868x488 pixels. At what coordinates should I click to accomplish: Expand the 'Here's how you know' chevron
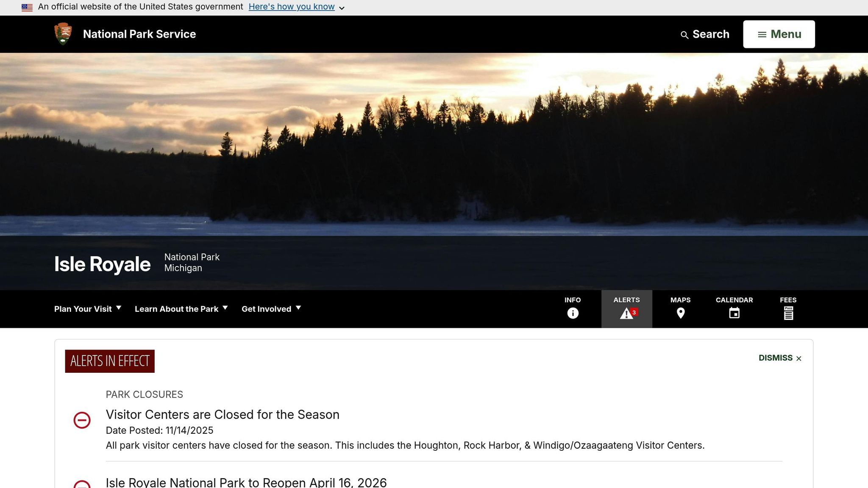coord(342,8)
